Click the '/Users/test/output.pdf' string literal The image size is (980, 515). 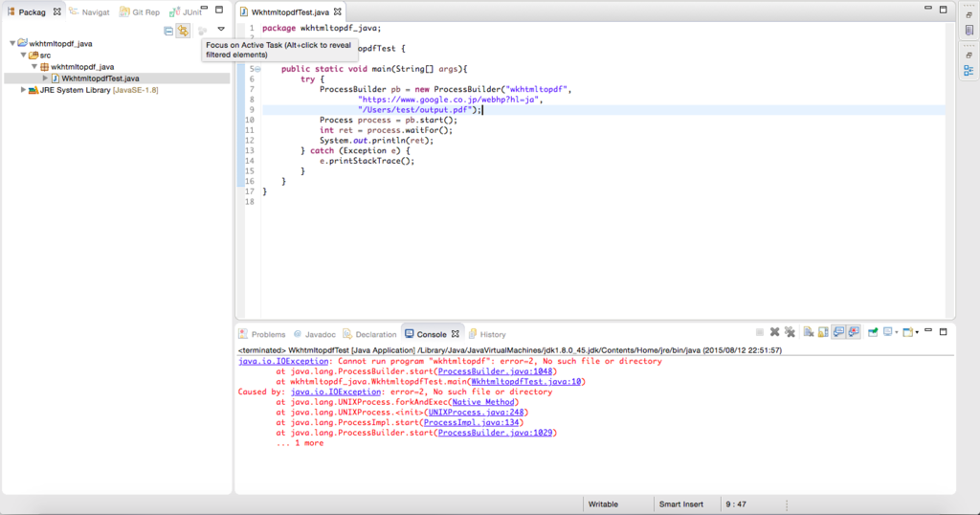coord(414,110)
